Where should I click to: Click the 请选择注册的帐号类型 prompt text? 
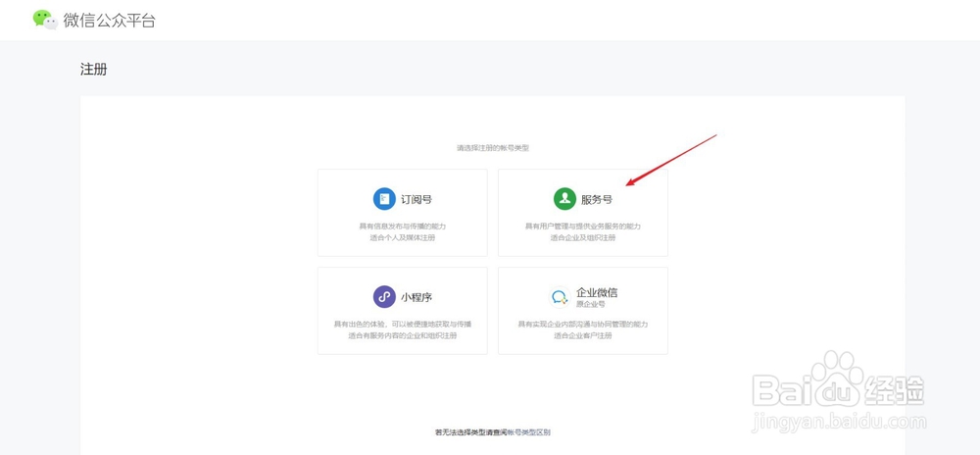click(493, 148)
